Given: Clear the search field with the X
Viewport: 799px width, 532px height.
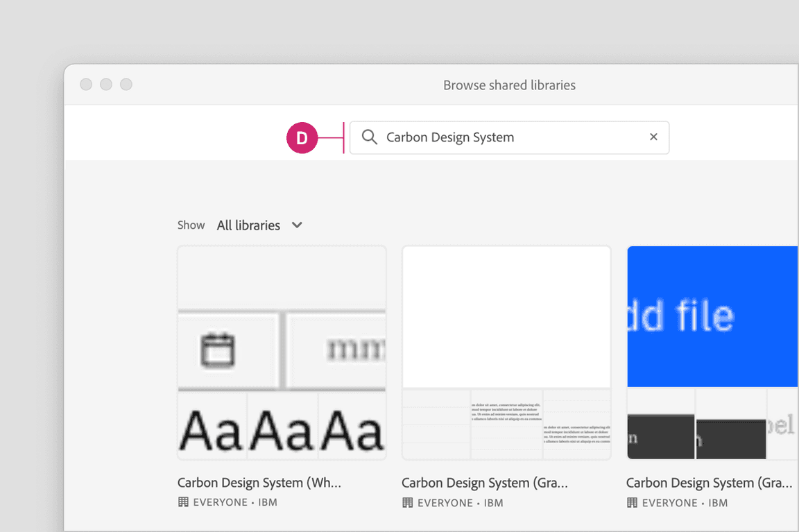Looking at the screenshot, I should tap(653, 137).
